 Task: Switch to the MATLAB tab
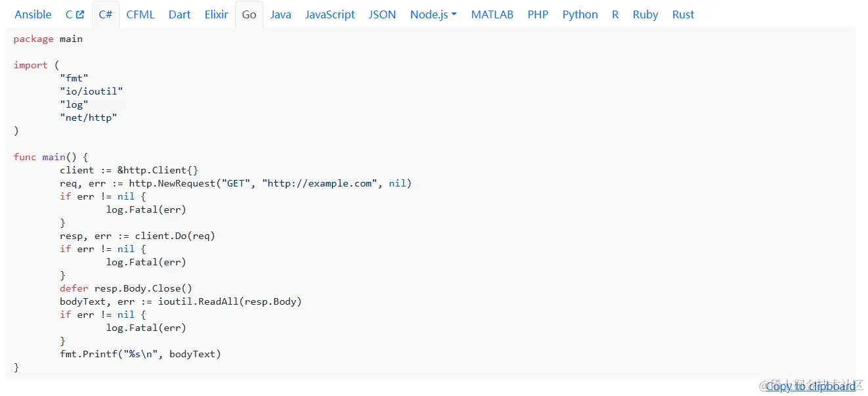pyautogui.click(x=492, y=14)
